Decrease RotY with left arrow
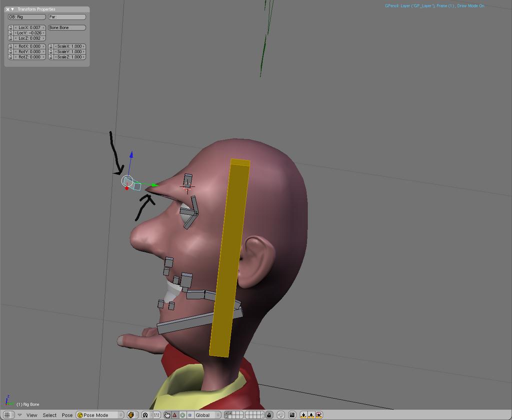This screenshot has height=420, width=512. click(15, 51)
